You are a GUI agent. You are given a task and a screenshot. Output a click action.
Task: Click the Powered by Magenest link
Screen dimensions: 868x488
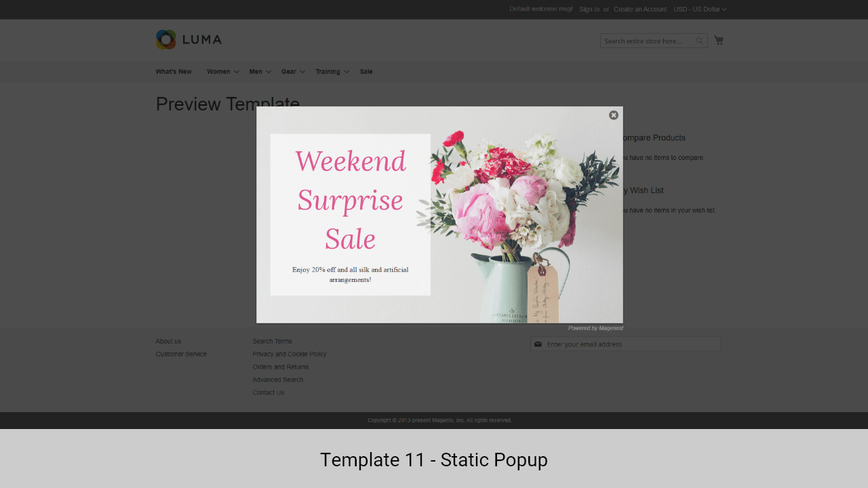tap(595, 328)
